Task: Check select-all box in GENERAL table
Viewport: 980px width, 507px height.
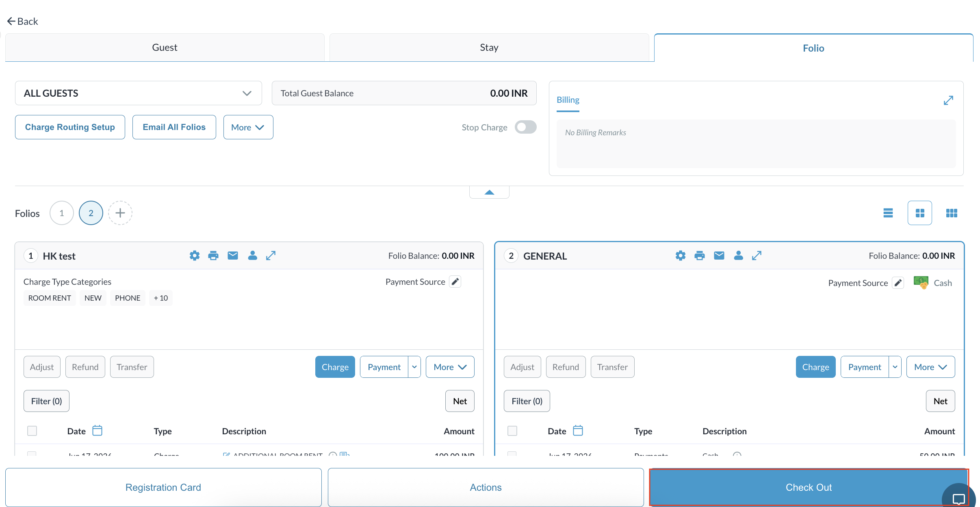Action: click(512, 431)
